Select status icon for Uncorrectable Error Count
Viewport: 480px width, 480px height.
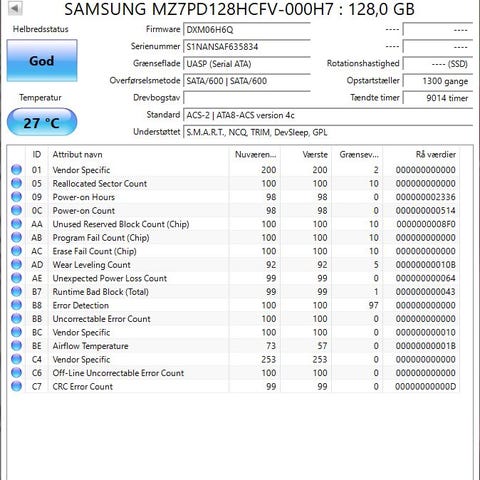16,319
